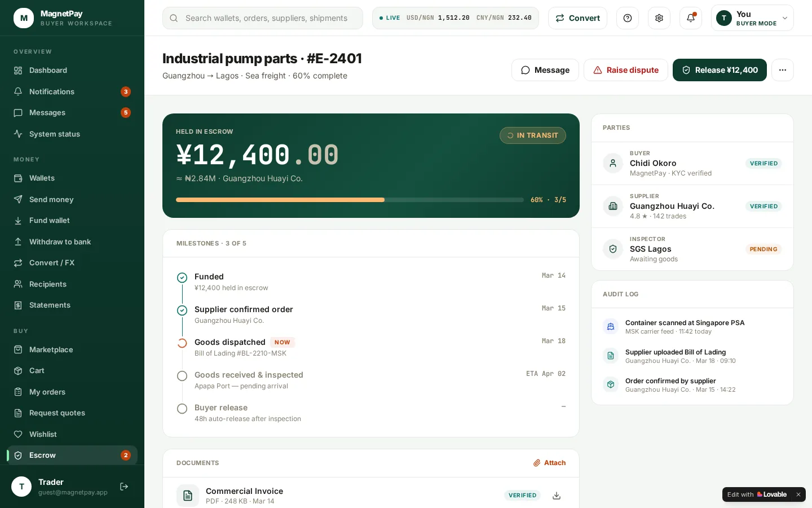
Task: Click Attach in Documents section
Action: coord(550,463)
